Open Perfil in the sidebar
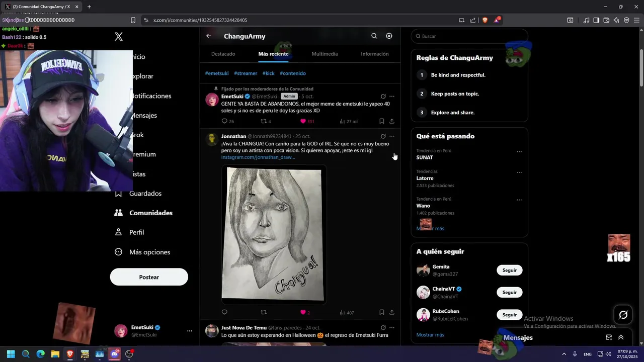644x362 pixels. (129, 232)
